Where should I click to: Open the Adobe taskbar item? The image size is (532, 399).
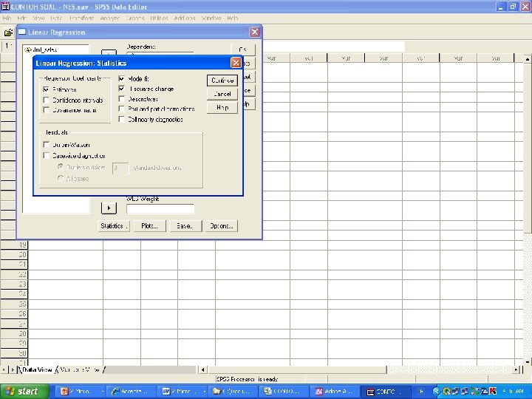point(335,392)
